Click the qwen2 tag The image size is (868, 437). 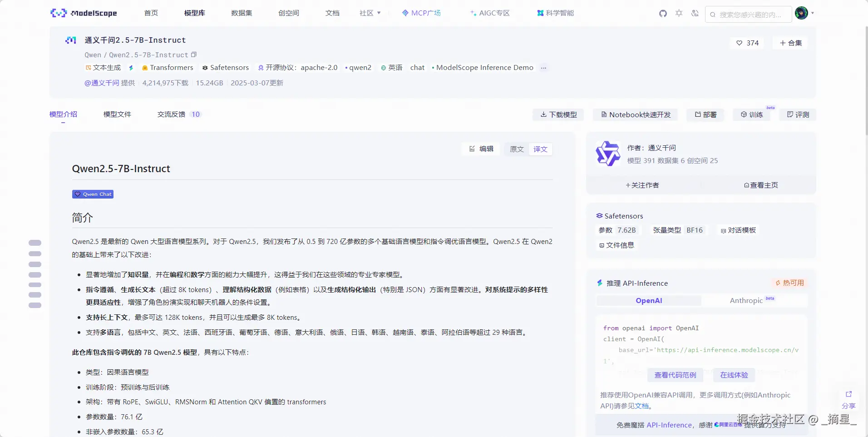(358, 68)
